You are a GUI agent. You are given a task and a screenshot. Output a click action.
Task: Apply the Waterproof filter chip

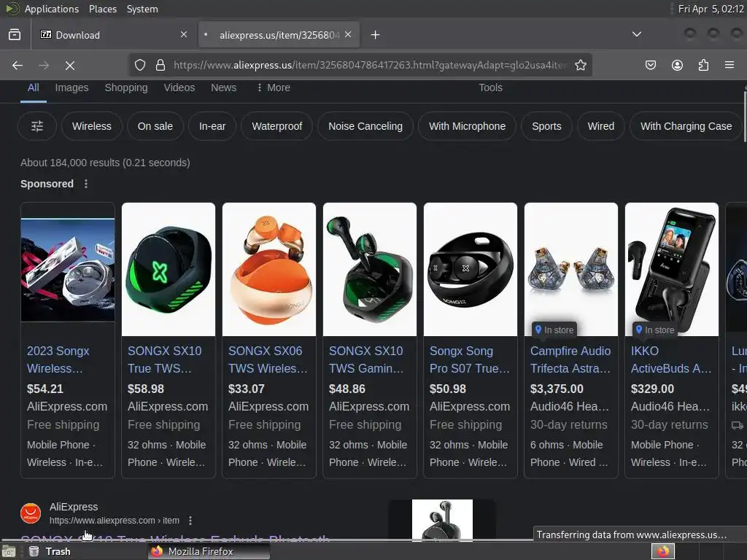pyautogui.click(x=276, y=126)
